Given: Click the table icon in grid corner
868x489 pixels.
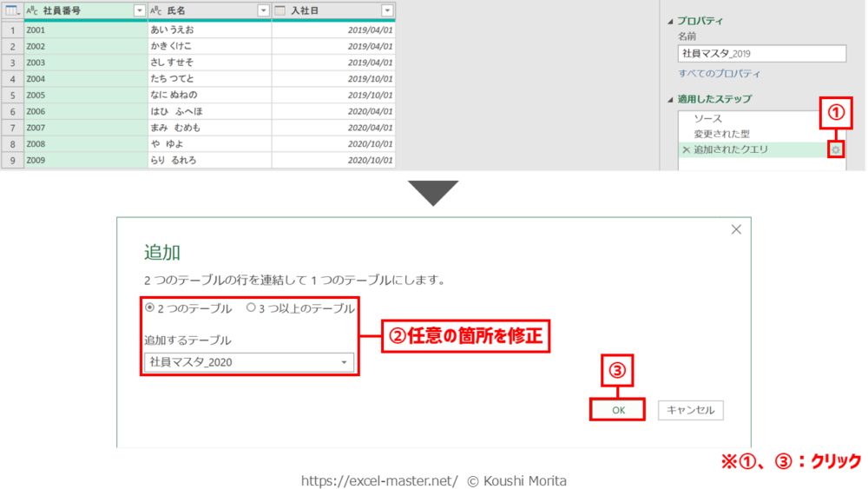Looking at the screenshot, I should coord(11,10).
